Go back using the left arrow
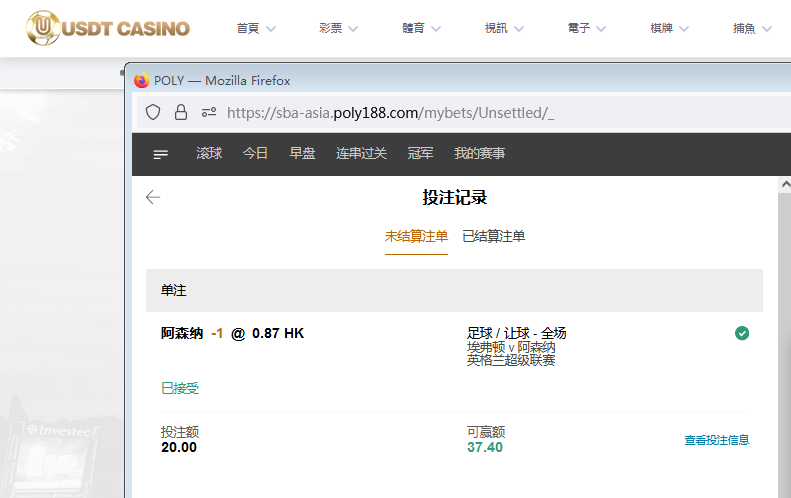 153,197
